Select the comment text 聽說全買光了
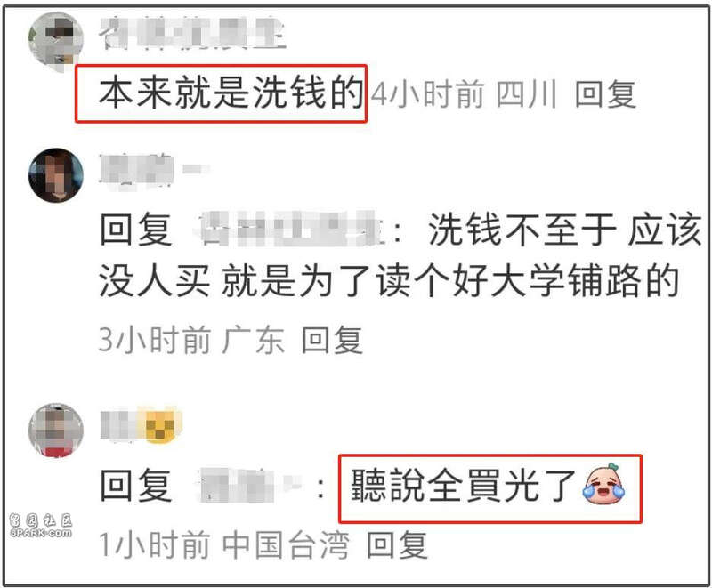 pyautogui.click(x=463, y=486)
